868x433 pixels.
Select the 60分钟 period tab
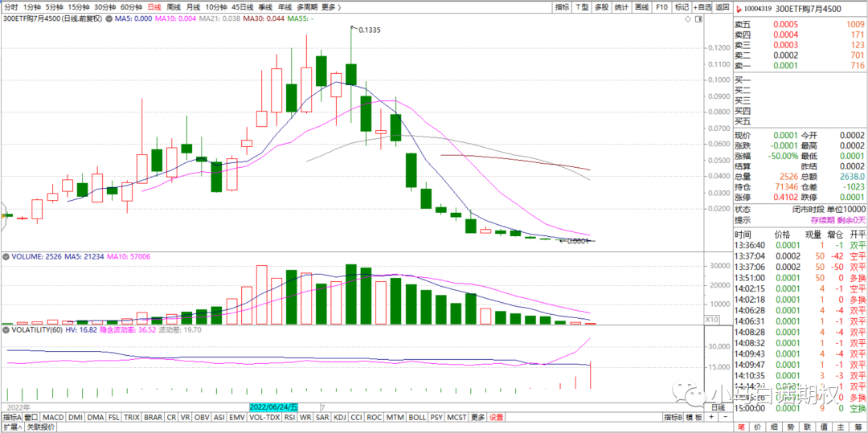pyautogui.click(x=131, y=7)
